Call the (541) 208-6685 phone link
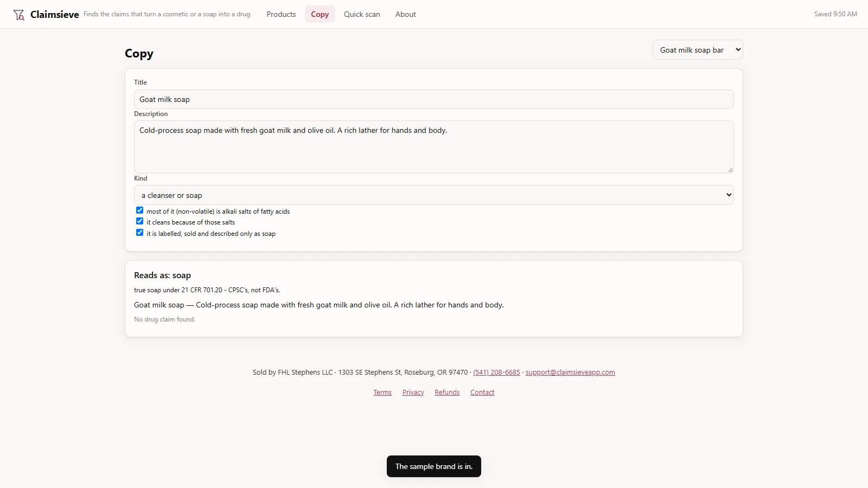Screen dimensions: 868x488 click(496, 373)
